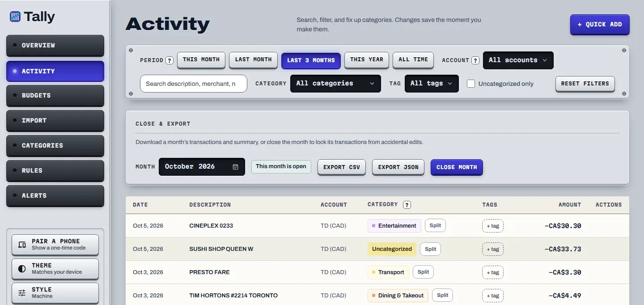Split the PRESTO FARE transaction
644x305 pixels.
[423, 272]
